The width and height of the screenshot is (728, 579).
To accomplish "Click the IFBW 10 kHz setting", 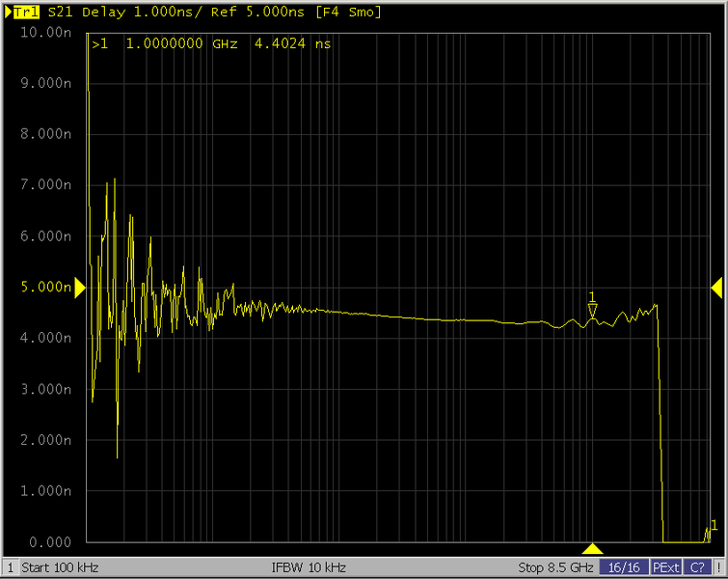I will tap(310, 567).
